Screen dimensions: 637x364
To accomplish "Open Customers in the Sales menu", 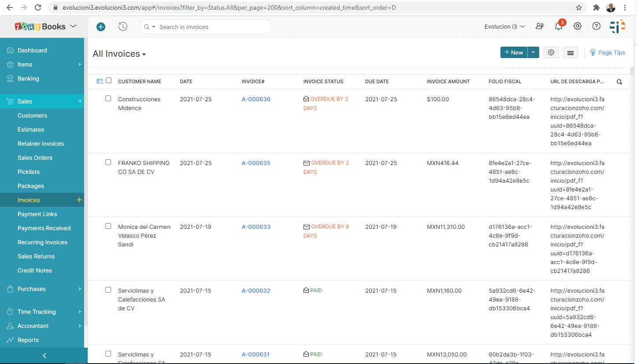I will pos(32,115).
